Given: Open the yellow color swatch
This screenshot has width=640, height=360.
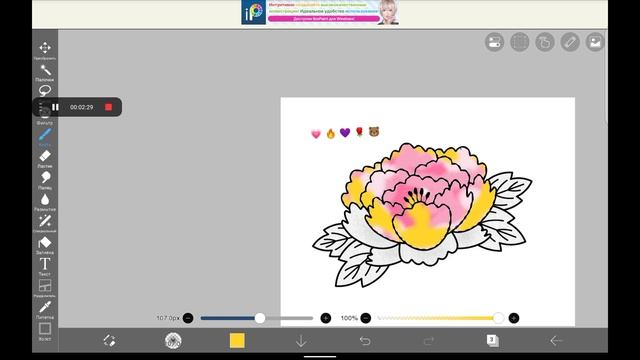Looking at the screenshot, I should 237,340.
